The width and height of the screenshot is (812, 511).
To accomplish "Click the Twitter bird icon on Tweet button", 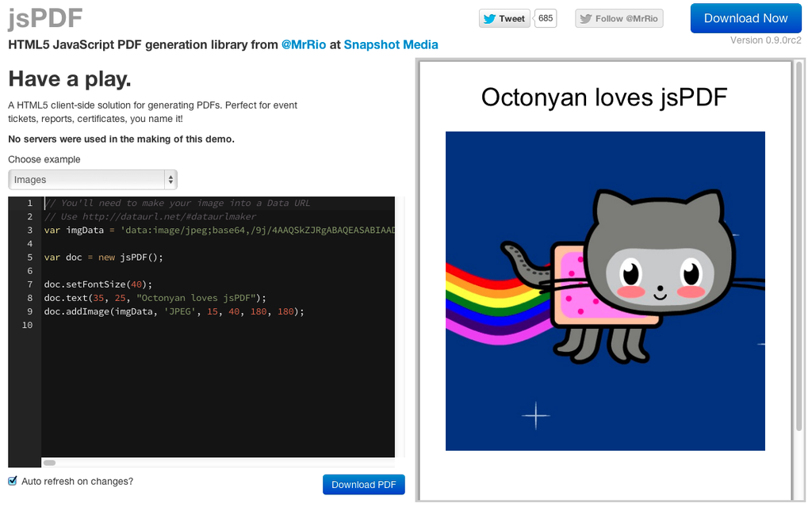I will click(489, 19).
